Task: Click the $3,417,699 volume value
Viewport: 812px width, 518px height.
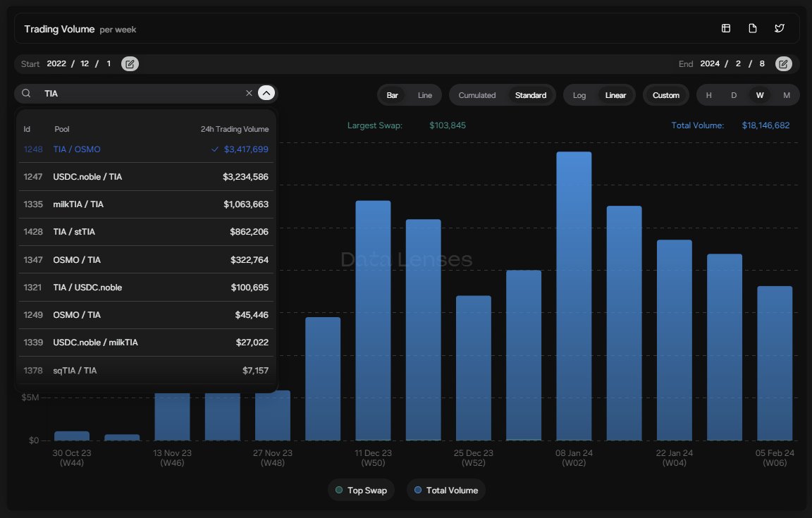Action: click(246, 149)
